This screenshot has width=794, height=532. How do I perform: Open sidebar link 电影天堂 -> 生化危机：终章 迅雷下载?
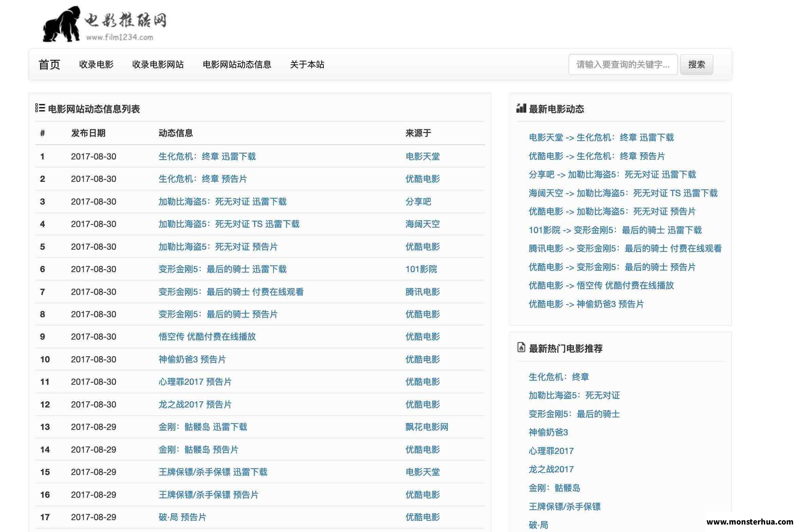click(601, 137)
